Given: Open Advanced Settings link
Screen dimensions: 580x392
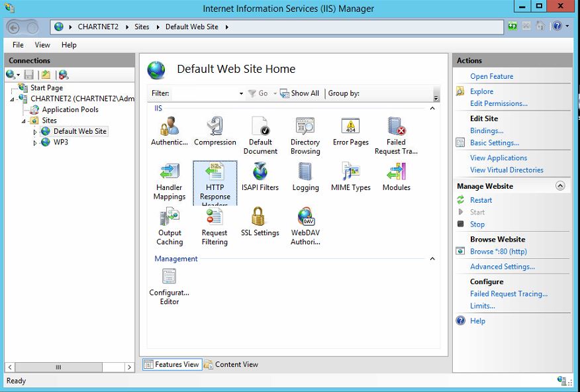Looking at the screenshot, I should (503, 267).
